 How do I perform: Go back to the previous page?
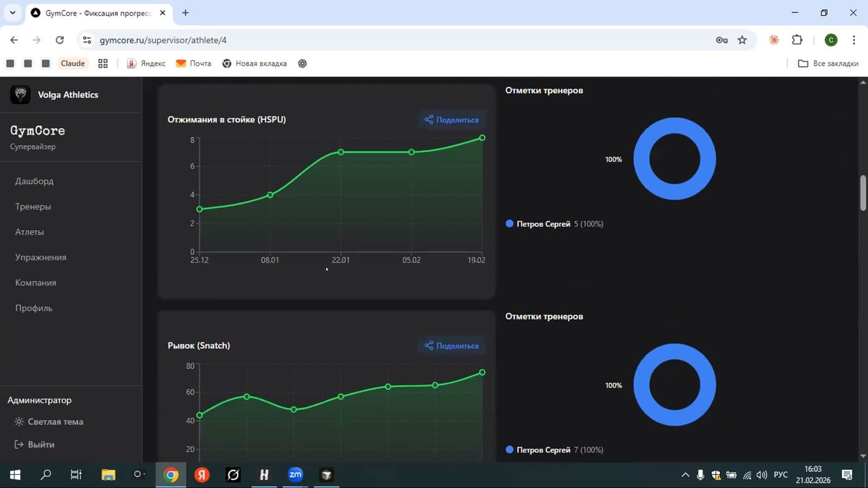[x=14, y=40]
